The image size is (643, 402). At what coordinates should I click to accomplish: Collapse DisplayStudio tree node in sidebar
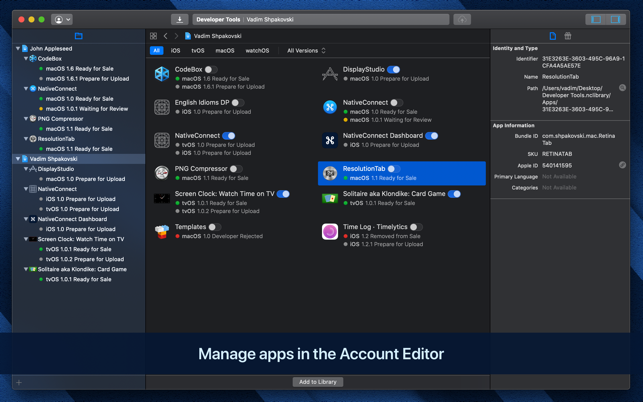click(x=26, y=169)
